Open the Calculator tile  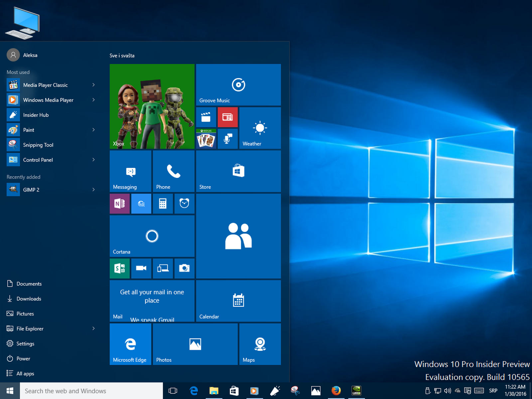163,203
